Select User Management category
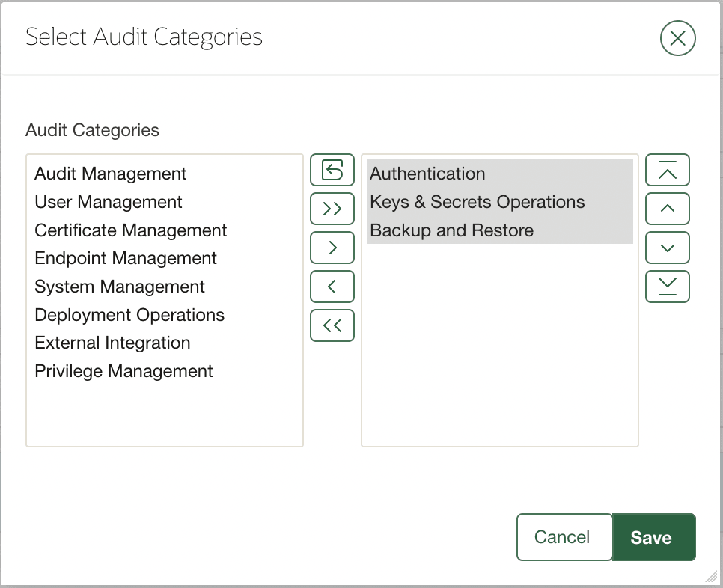 click(x=108, y=202)
